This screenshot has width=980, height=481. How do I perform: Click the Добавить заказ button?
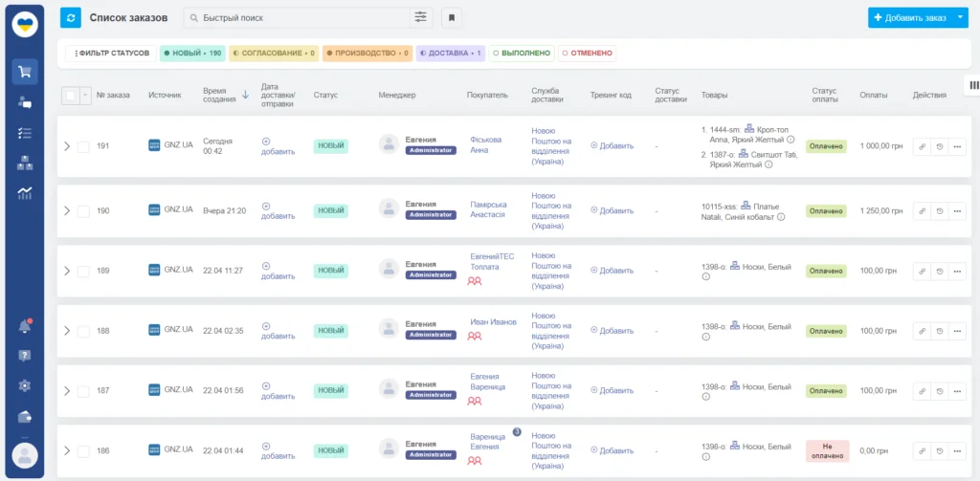[x=909, y=17]
